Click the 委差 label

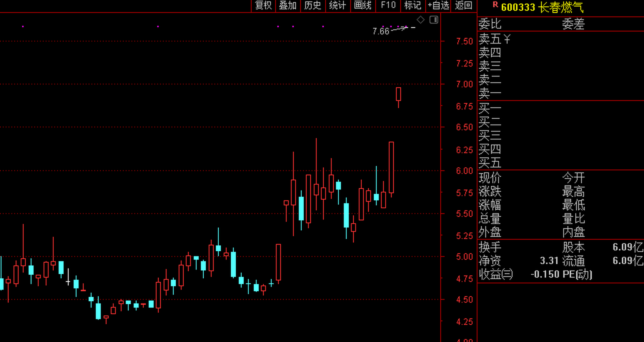573,24
